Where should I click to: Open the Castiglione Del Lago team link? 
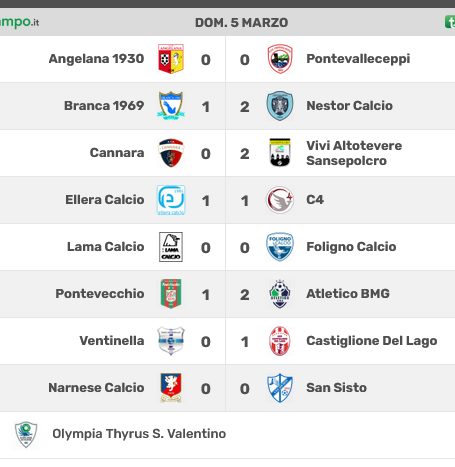click(372, 341)
